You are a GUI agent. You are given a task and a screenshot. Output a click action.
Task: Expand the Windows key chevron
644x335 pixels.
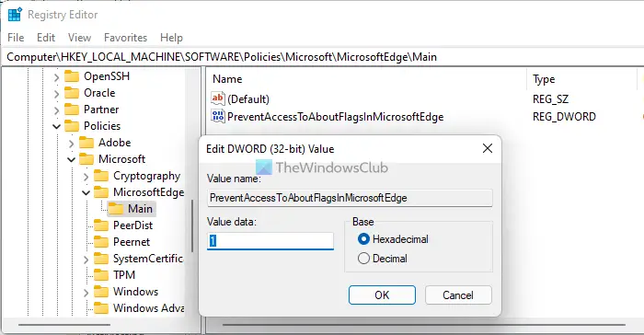pyautogui.click(x=86, y=293)
